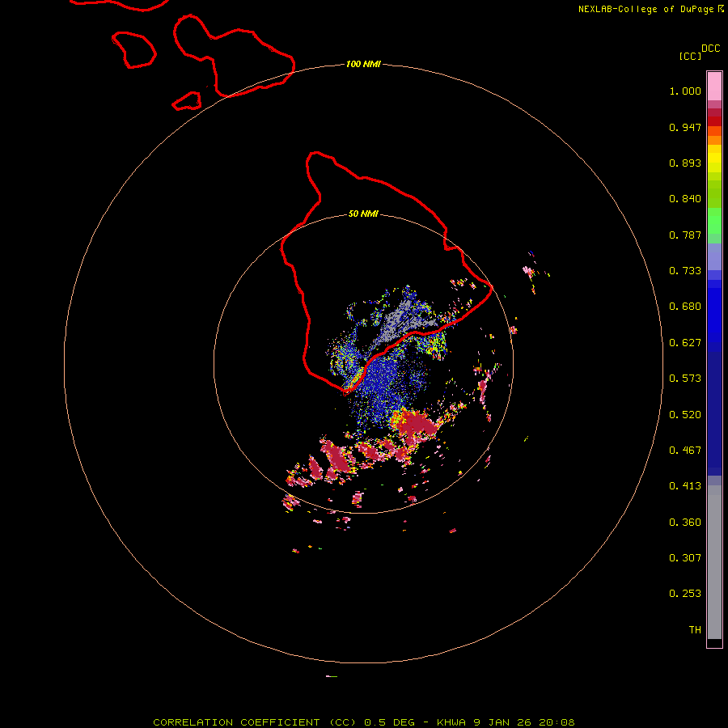This screenshot has height=728, width=728.
Task: Click the 50 NMI range ring label
Action: tap(363, 214)
